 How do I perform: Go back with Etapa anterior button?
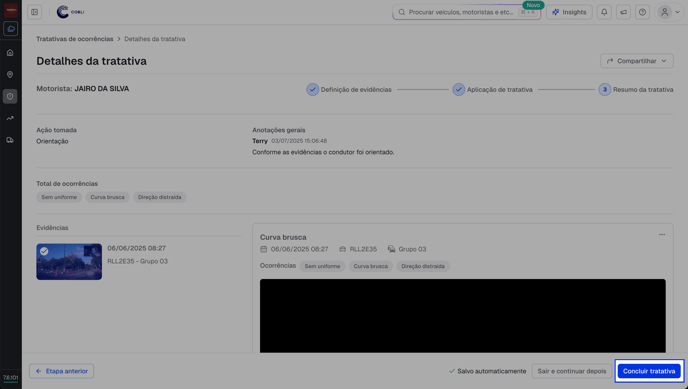[61, 371]
